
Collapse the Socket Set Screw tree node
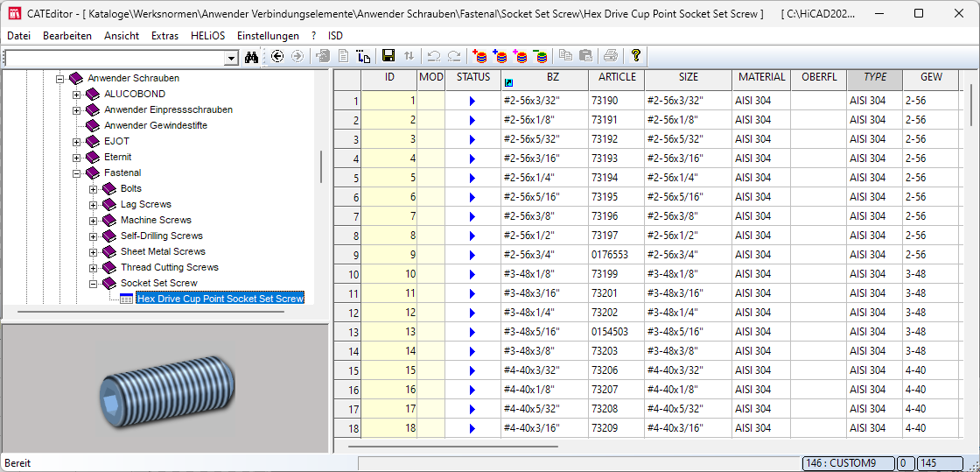(x=94, y=283)
